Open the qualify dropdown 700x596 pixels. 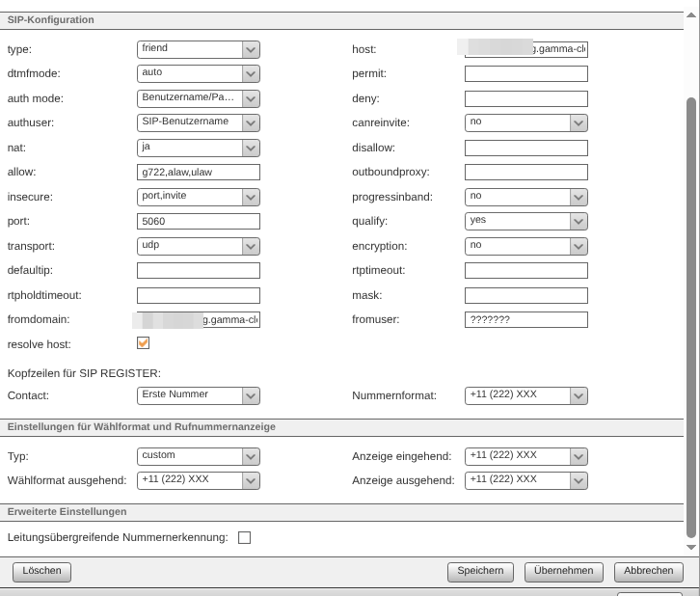click(525, 221)
